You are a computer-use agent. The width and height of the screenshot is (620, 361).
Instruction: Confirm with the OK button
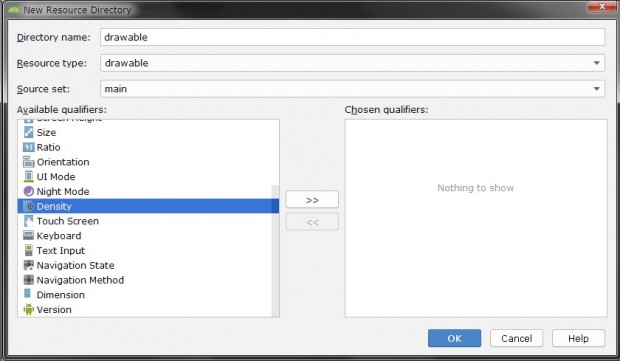tap(454, 338)
